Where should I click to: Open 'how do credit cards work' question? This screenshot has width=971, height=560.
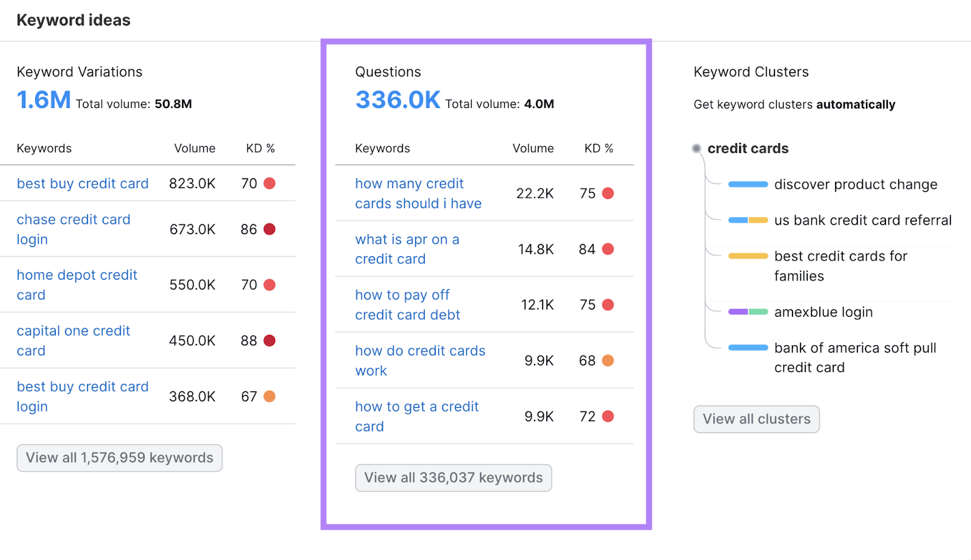pyautogui.click(x=421, y=361)
